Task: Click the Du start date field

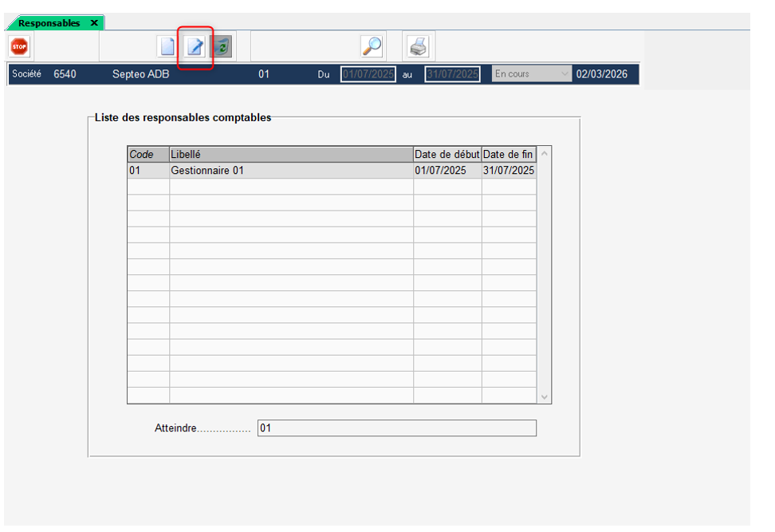Action: pos(368,74)
